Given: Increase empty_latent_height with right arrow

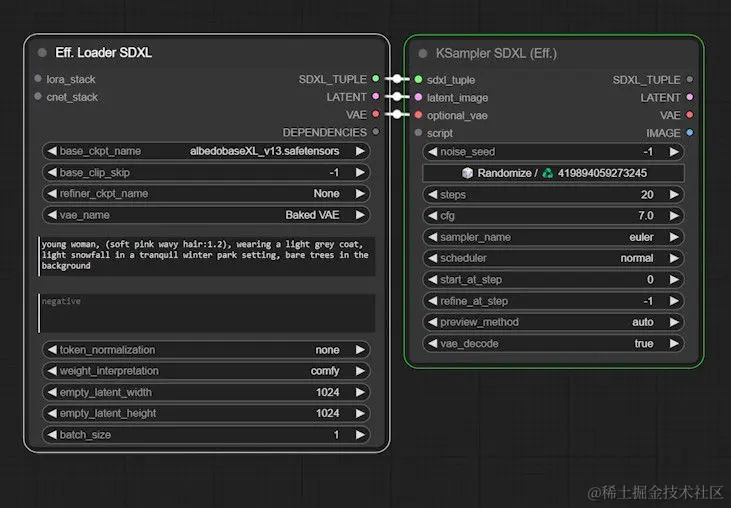Looking at the screenshot, I should tap(360, 413).
